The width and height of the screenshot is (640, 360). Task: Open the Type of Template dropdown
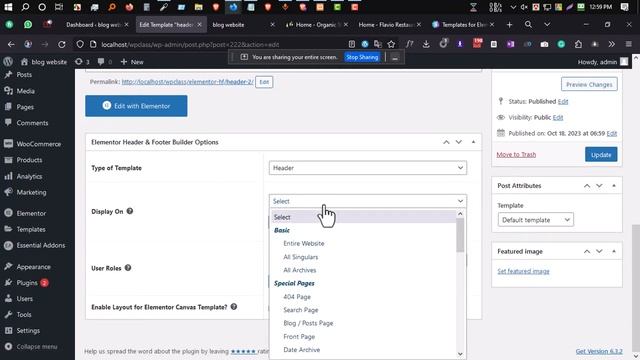click(367, 168)
